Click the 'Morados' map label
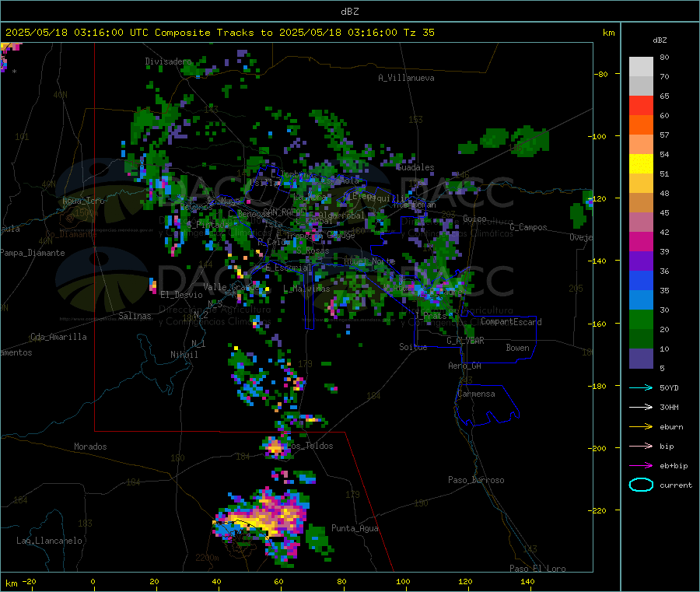This screenshot has height=592, width=700. click(x=90, y=447)
